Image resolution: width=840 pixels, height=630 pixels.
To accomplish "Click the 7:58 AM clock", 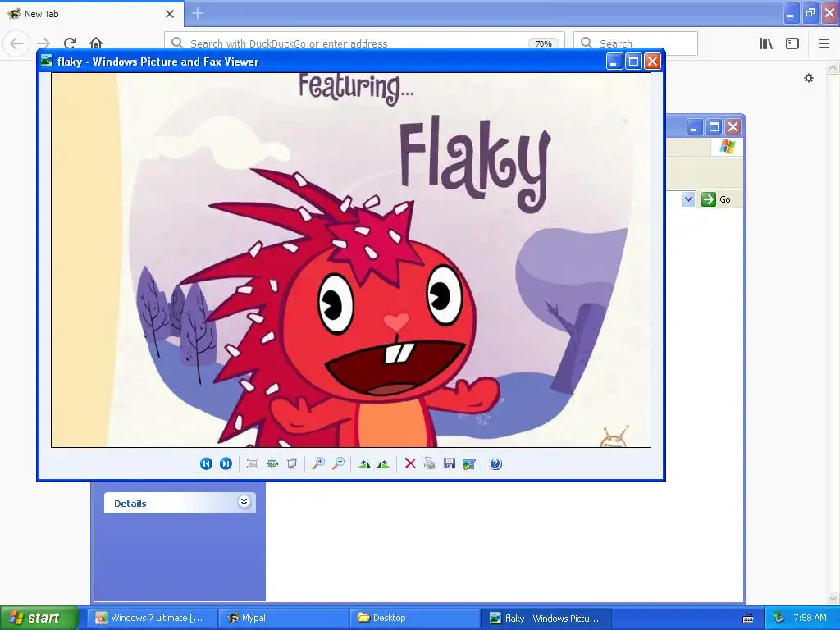I will (810, 618).
